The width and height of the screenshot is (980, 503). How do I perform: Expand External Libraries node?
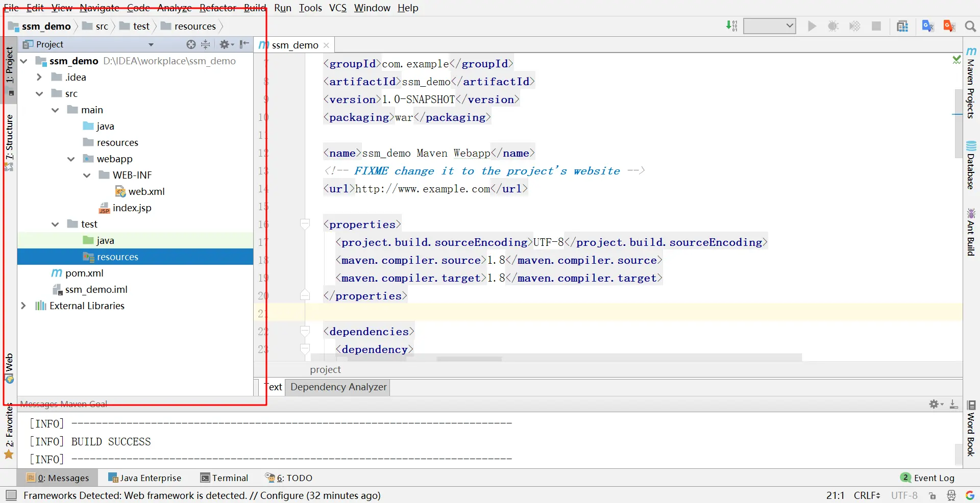23,306
